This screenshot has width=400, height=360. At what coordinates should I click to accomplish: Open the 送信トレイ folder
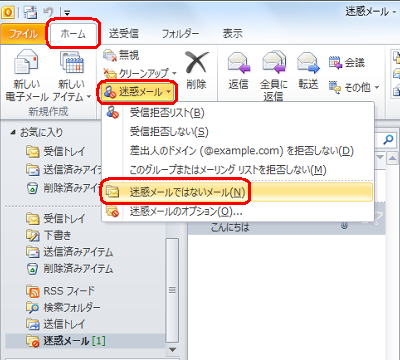(55, 324)
